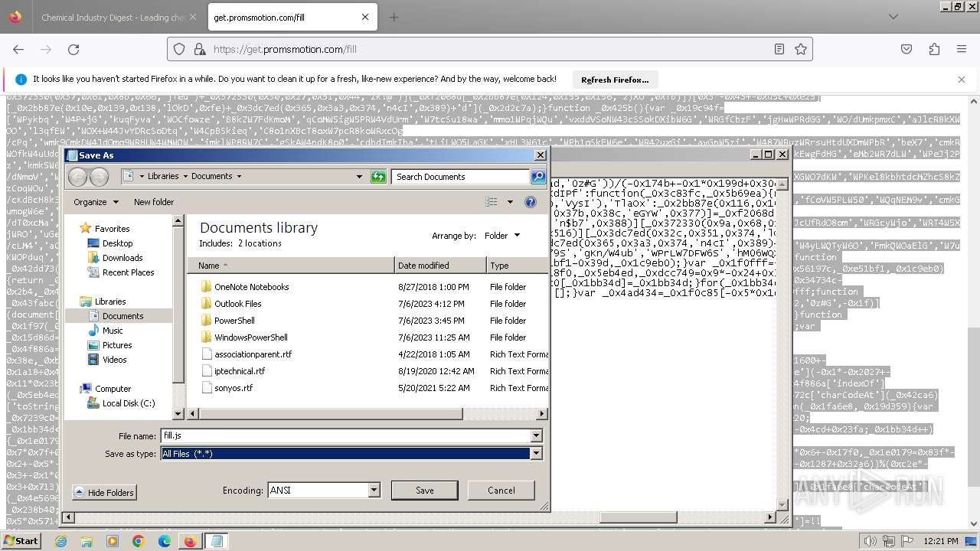The height and width of the screenshot is (551, 980).
Task: Close the get.promsmotion.com/fill tab
Action: coord(365,17)
